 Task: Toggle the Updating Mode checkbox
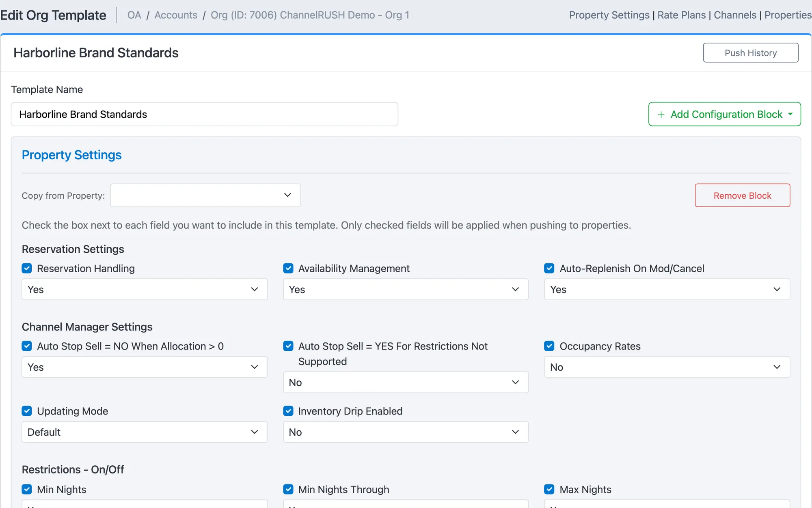coord(27,411)
